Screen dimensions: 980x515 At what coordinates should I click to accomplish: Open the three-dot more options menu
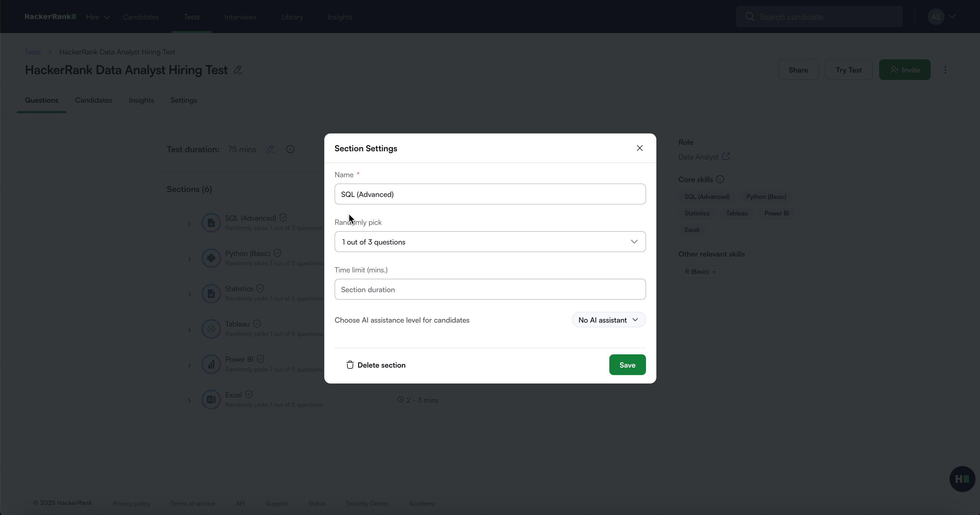(945, 70)
